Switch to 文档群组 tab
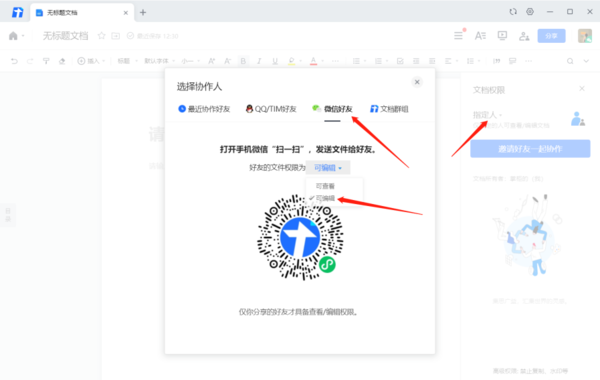600x380 pixels. [x=389, y=109]
